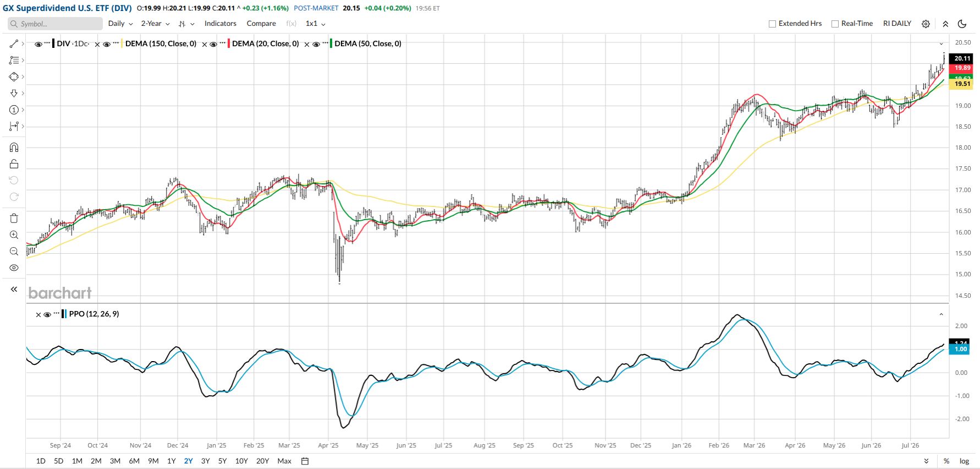Open the Indicators menu
Screen dimensions: 980x469
[221, 24]
